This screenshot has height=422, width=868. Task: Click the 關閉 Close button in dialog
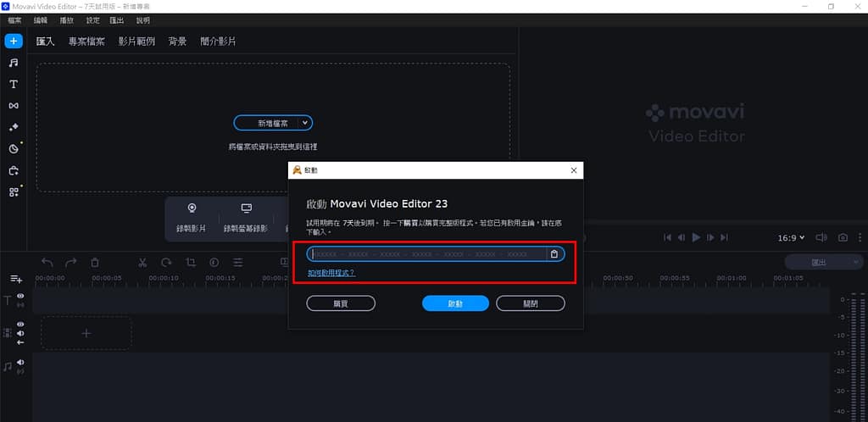(x=531, y=303)
